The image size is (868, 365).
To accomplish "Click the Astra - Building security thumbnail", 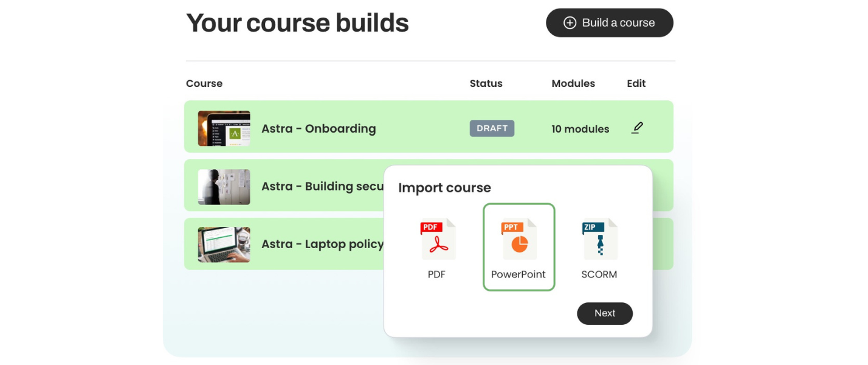I will pyautogui.click(x=224, y=187).
